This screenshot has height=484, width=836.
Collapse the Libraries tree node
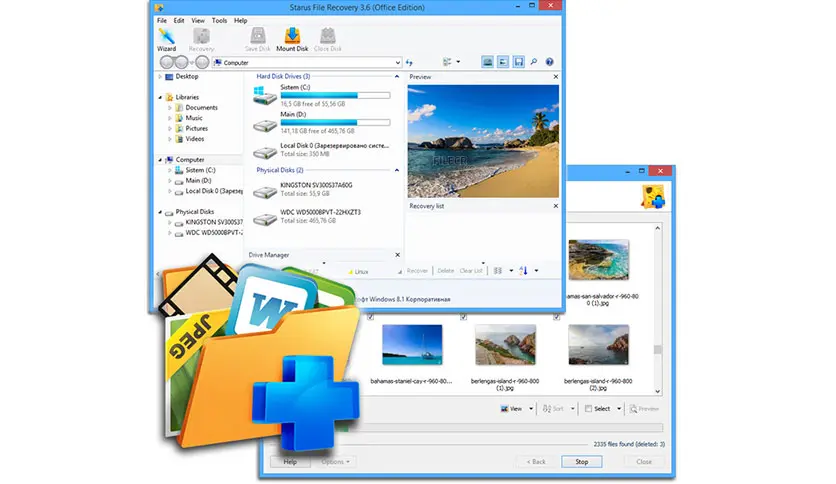tap(161, 97)
